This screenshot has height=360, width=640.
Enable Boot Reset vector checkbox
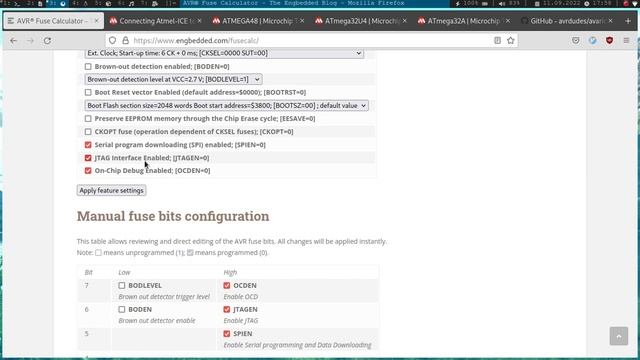88,93
